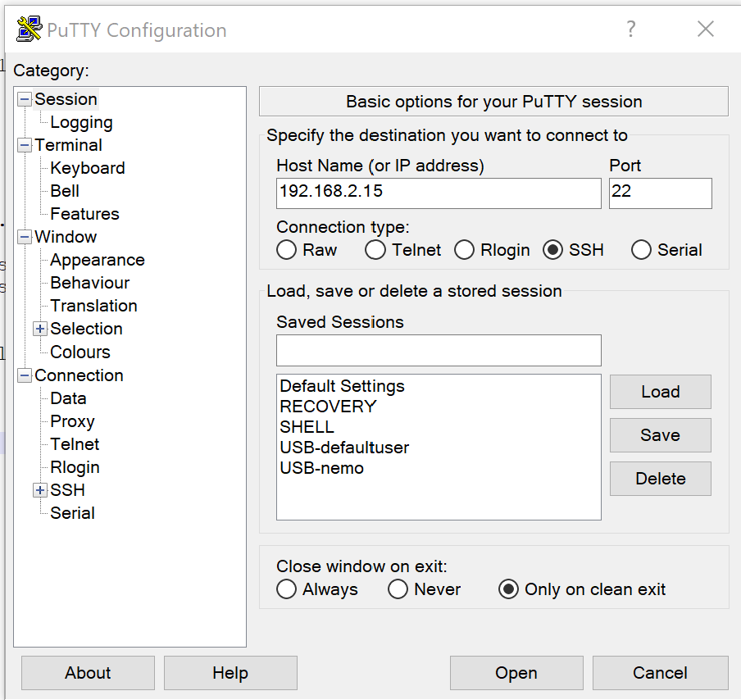The height and width of the screenshot is (700, 741).
Task: Open the Terminal category
Action: click(x=69, y=145)
